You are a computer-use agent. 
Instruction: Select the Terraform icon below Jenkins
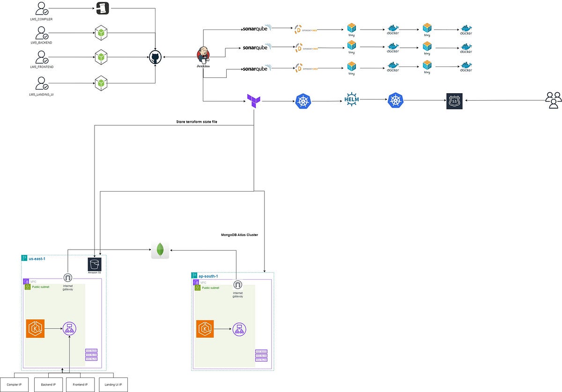tap(253, 101)
